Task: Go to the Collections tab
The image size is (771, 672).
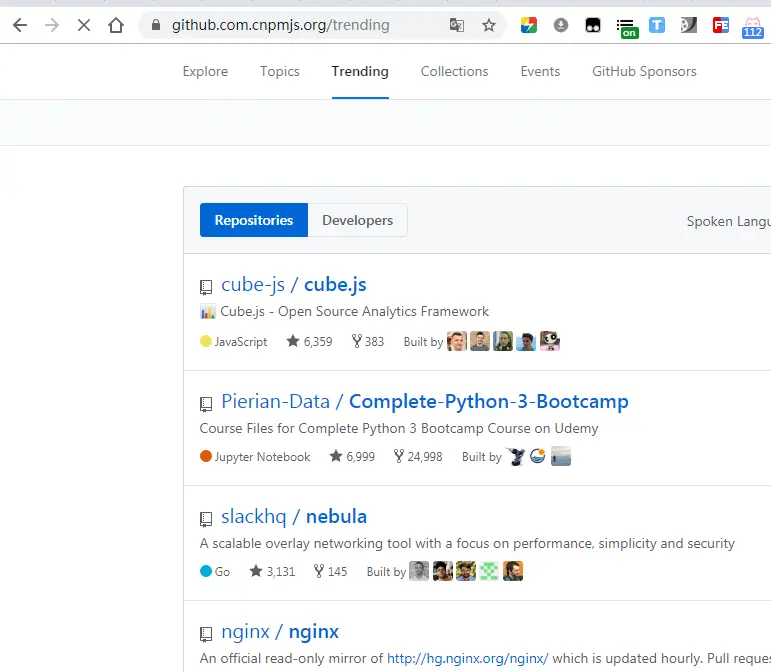Action: (x=454, y=71)
